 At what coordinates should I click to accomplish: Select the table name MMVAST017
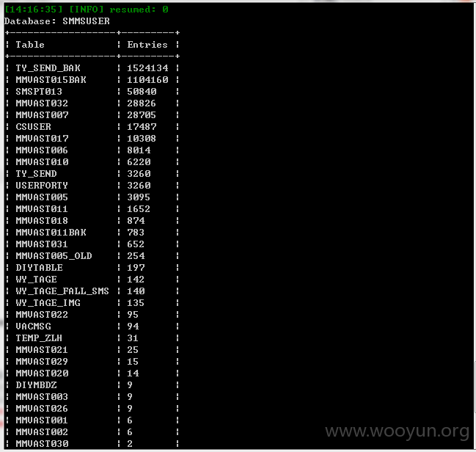click(x=43, y=139)
